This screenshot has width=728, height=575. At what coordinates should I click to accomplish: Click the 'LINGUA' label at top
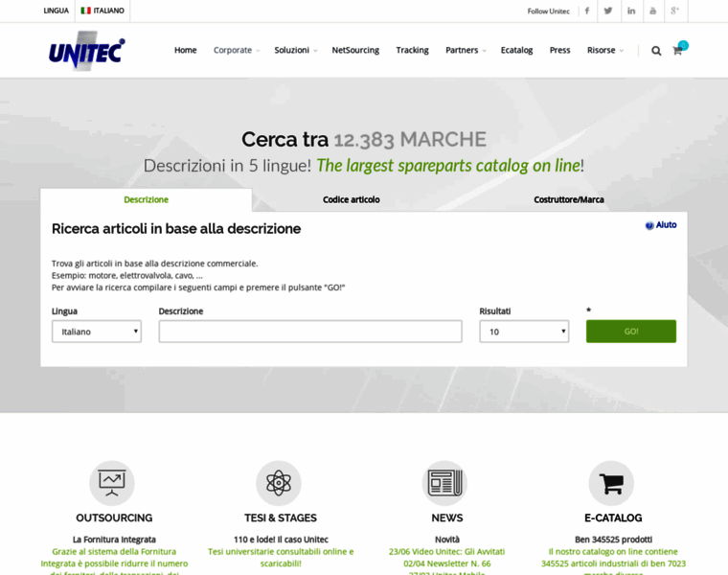point(56,11)
